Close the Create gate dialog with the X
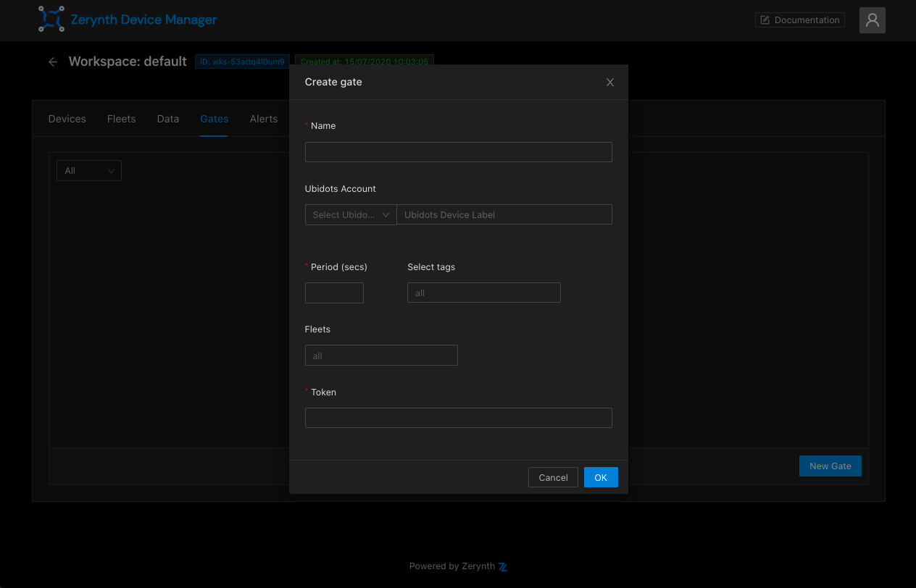Image resolution: width=916 pixels, height=588 pixels. click(x=610, y=83)
